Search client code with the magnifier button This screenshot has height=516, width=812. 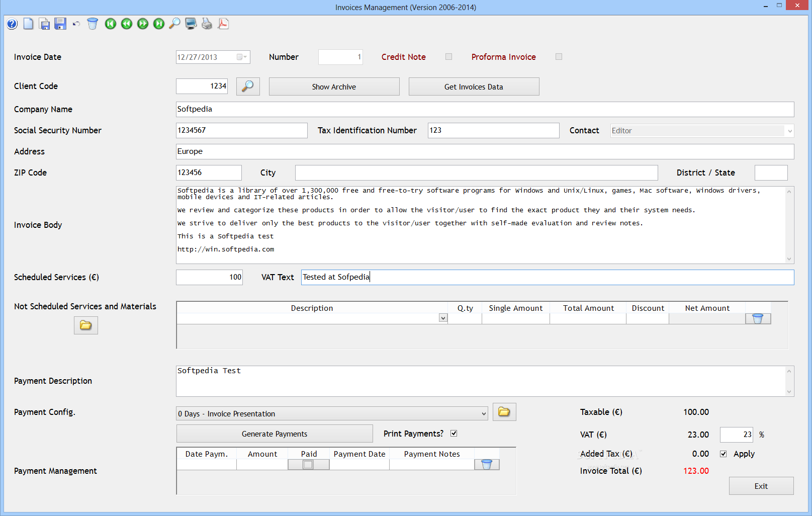coord(248,87)
